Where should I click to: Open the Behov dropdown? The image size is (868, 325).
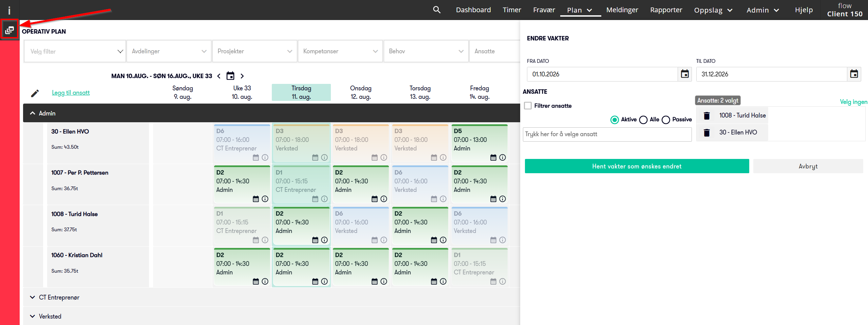point(426,51)
